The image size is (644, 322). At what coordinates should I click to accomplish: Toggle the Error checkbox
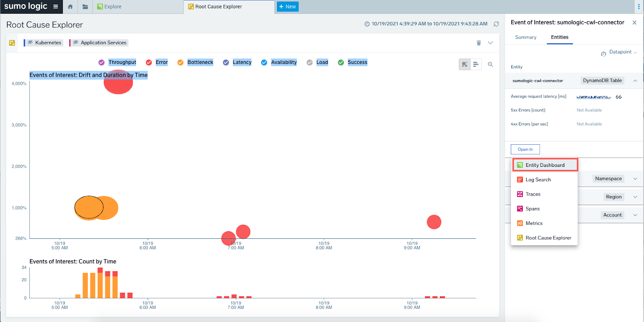(149, 62)
